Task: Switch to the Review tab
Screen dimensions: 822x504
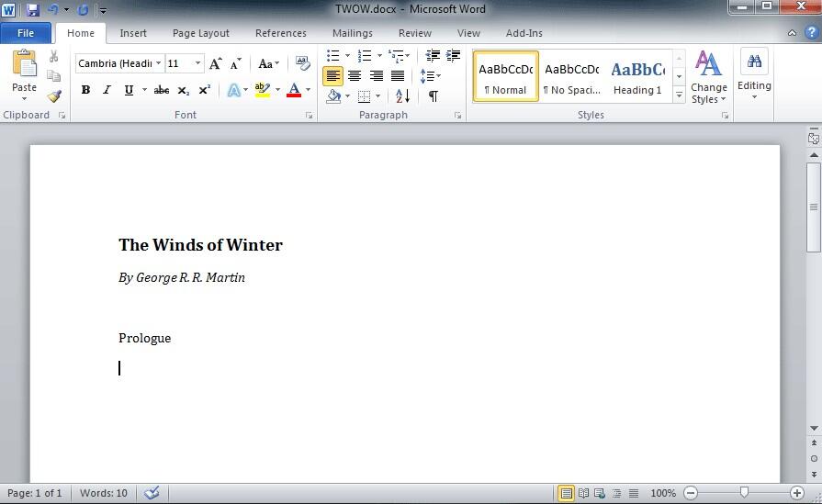Action: pos(414,33)
